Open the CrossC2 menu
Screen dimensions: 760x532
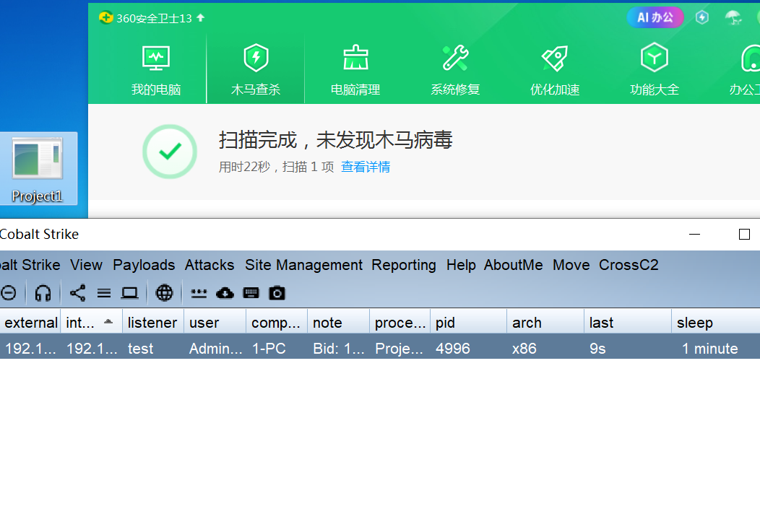629,265
